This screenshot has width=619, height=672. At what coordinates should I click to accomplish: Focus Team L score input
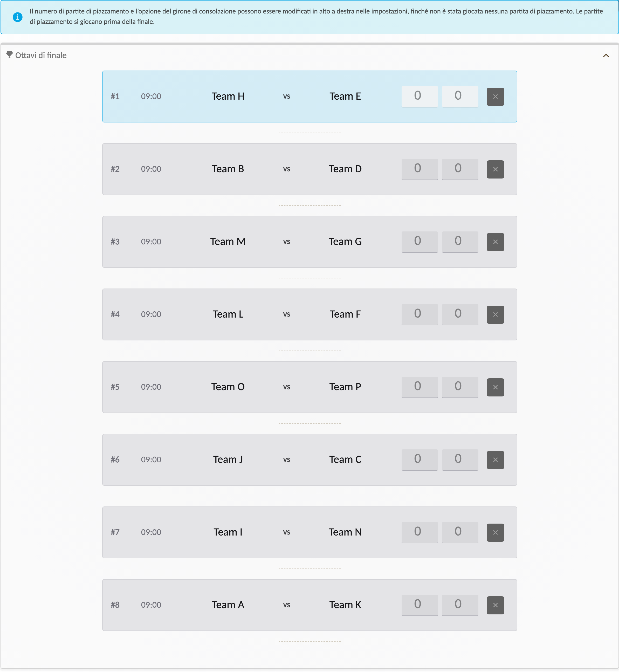point(419,314)
